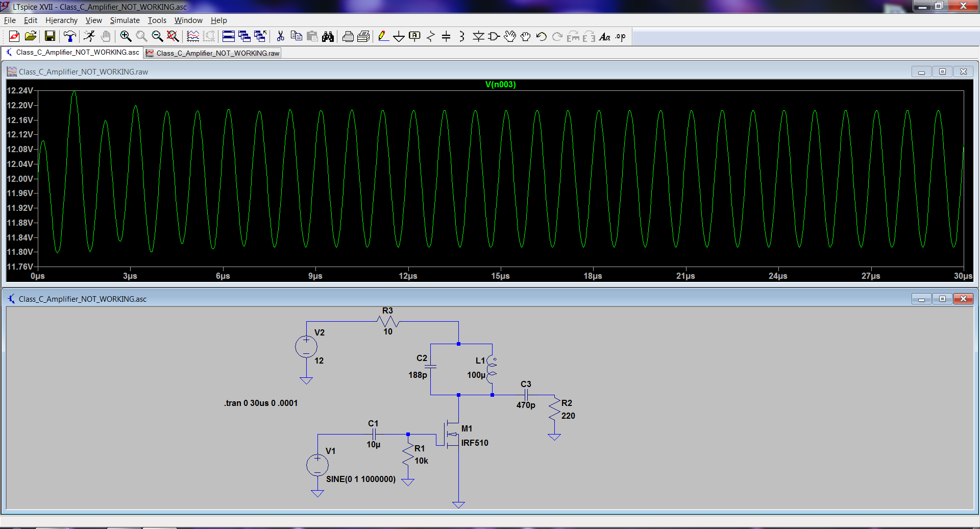Screen dimensions: 980x529
Task: Click the R3 resistor symbol
Action: pyautogui.click(x=388, y=322)
